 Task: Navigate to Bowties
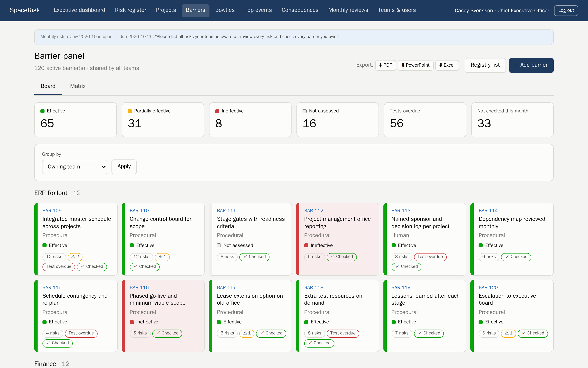(225, 10)
